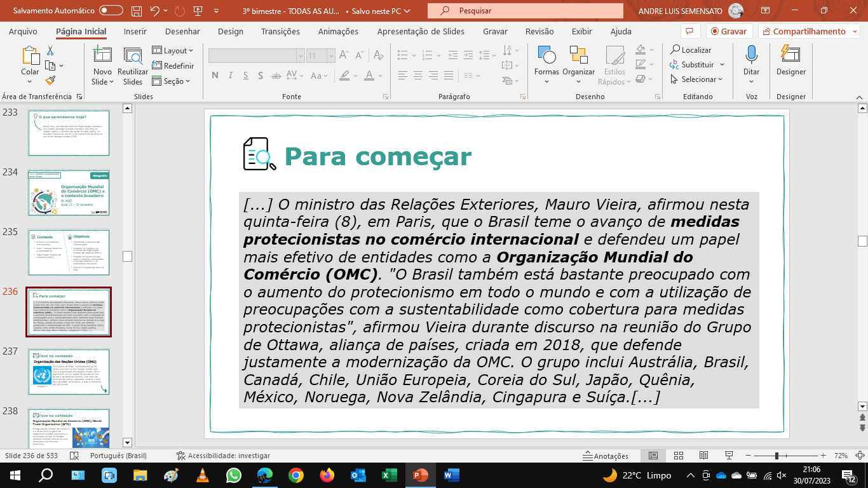Switch to the Design tab

230,31
